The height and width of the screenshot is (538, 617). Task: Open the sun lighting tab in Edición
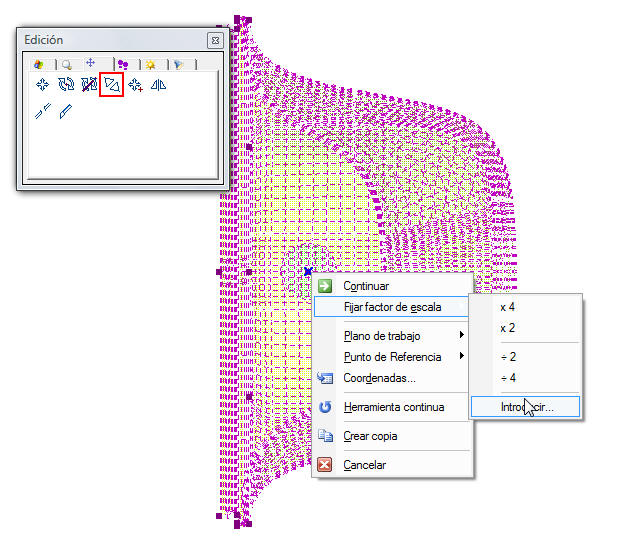150,65
